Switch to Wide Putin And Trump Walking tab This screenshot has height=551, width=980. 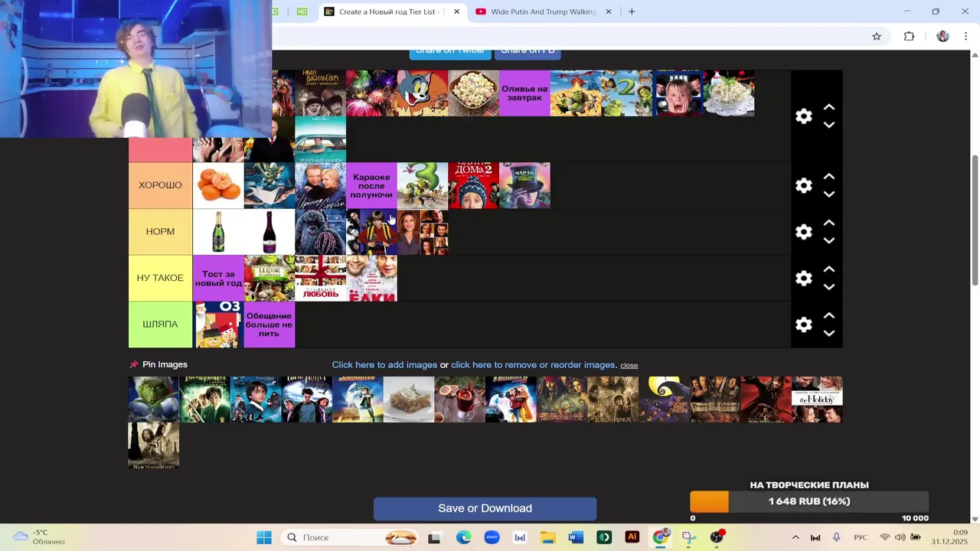543,11
